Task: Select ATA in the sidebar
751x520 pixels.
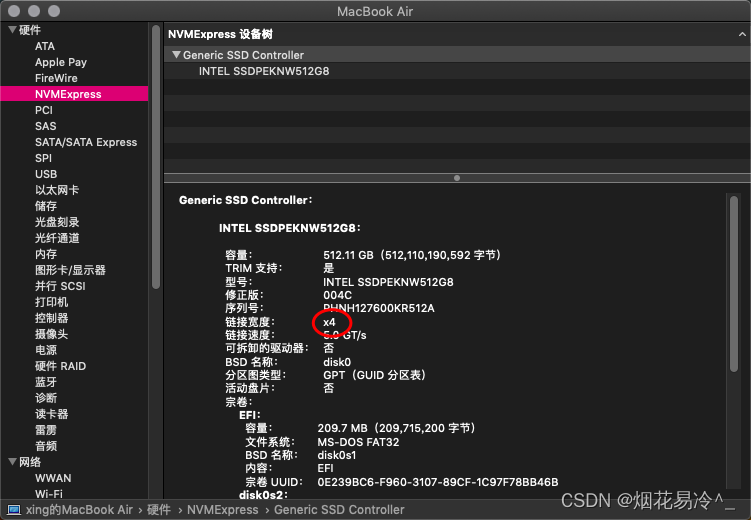Action: [45, 46]
